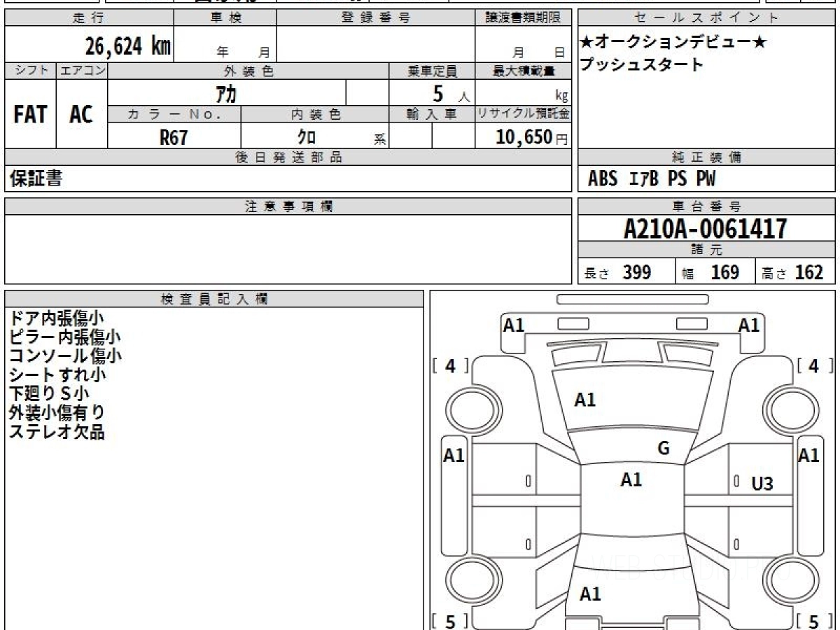Select the アカ exterior color value
840x630 pixels.
click(x=227, y=92)
